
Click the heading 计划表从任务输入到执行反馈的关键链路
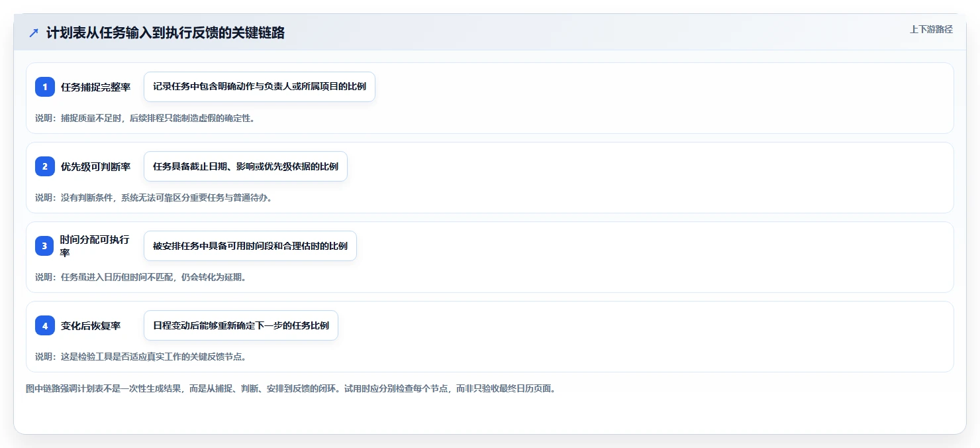pos(166,33)
